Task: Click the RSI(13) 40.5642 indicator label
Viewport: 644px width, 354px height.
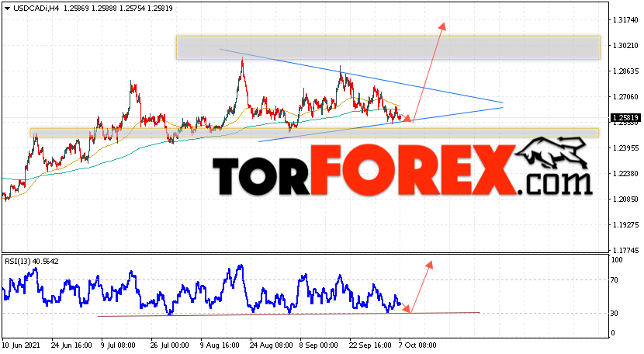Action: coord(32,261)
